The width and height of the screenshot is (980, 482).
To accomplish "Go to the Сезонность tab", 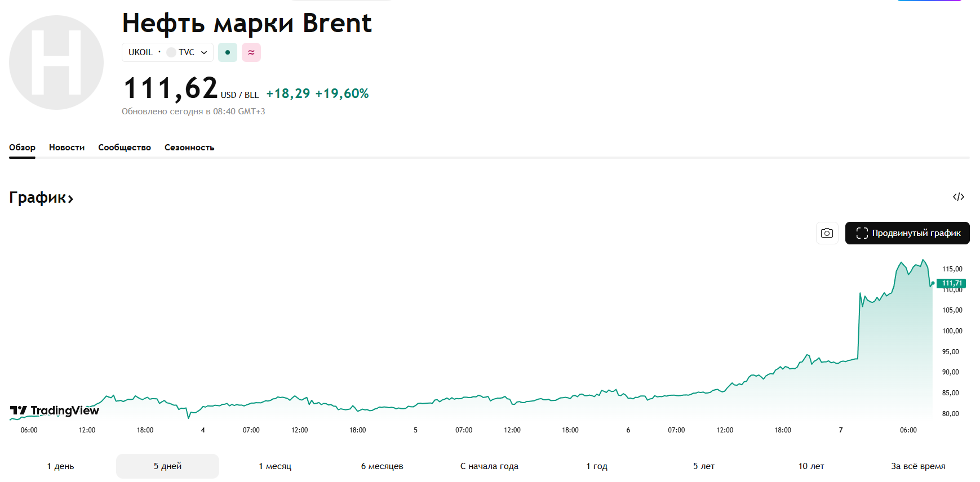I will coord(189,148).
